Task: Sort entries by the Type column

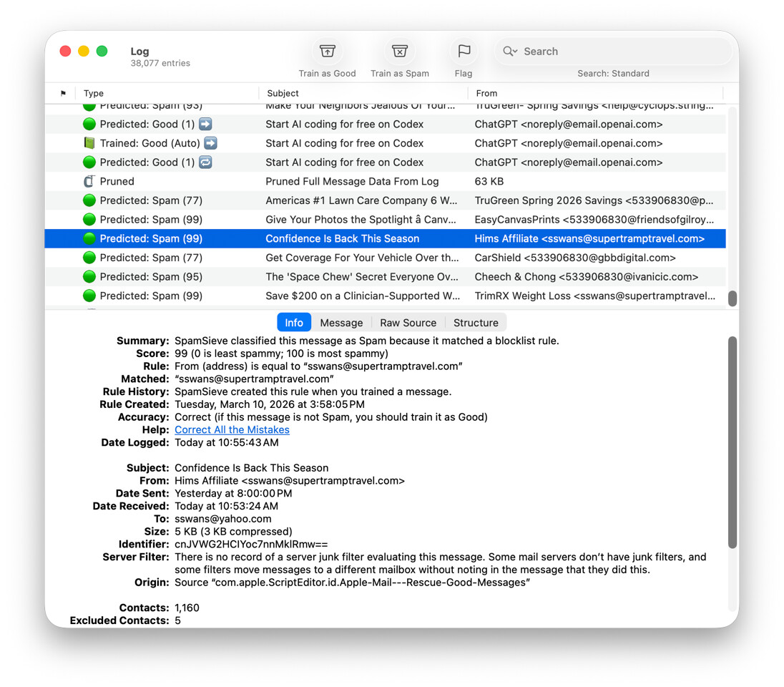Action: point(168,93)
